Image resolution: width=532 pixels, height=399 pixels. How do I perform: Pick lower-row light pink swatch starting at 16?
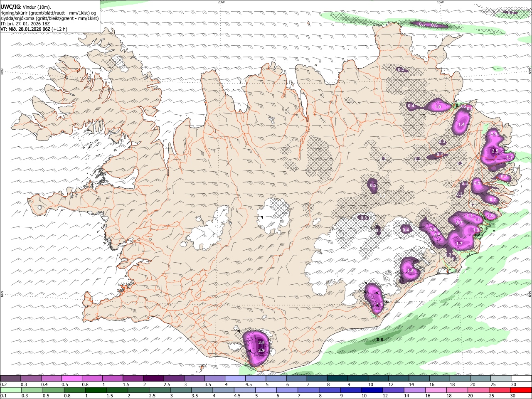click(x=435, y=390)
